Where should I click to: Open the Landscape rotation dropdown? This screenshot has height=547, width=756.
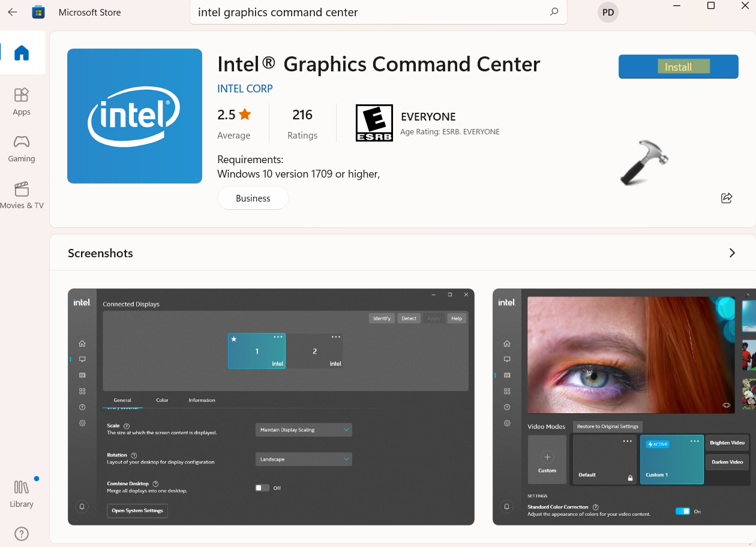[x=304, y=459]
